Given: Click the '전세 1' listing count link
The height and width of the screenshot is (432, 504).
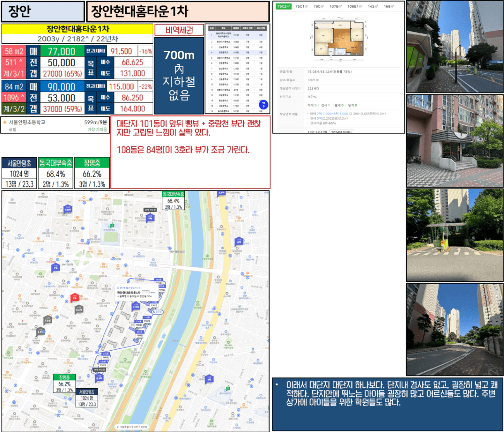Looking at the screenshot, I should point(325,105).
